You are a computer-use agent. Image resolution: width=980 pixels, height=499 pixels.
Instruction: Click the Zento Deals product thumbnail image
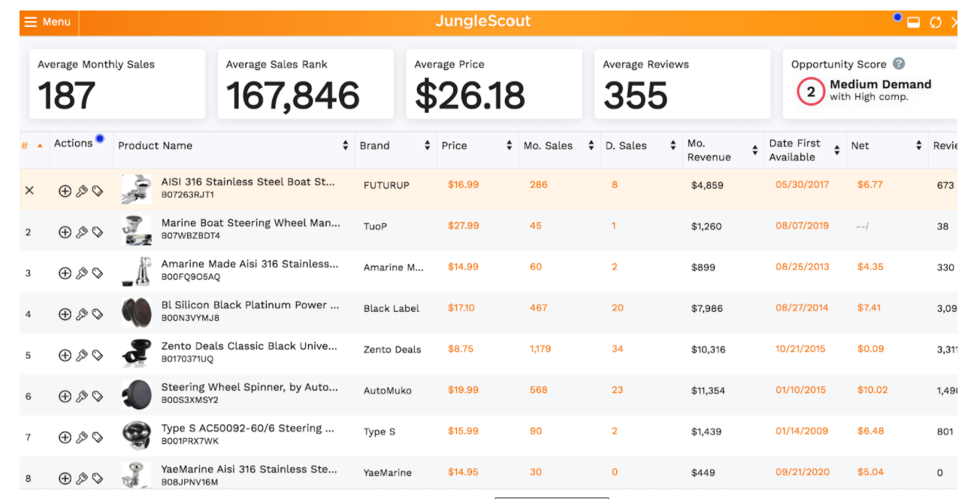pos(137,353)
